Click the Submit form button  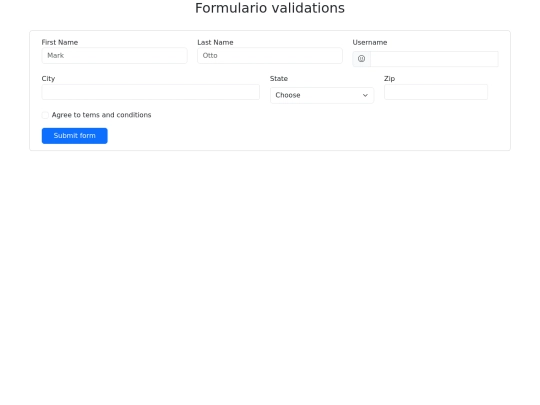74,136
